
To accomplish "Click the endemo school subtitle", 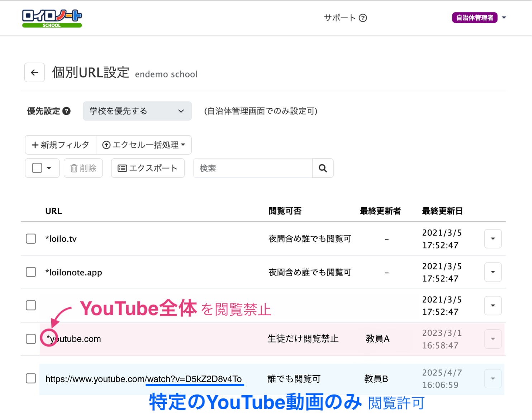I will pos(166,74).
